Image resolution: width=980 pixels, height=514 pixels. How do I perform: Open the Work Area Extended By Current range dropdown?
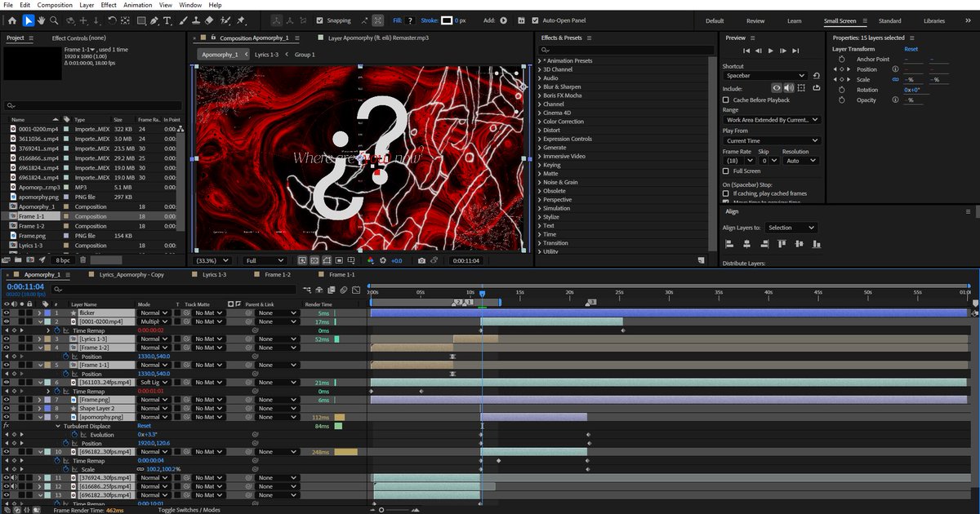pyautogui.click(x=771, y=120)
